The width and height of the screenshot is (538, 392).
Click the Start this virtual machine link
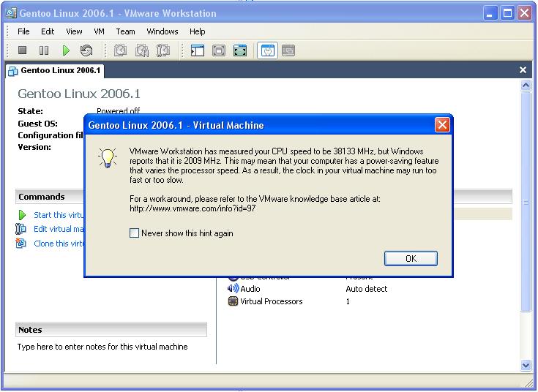tap(59, 215)
